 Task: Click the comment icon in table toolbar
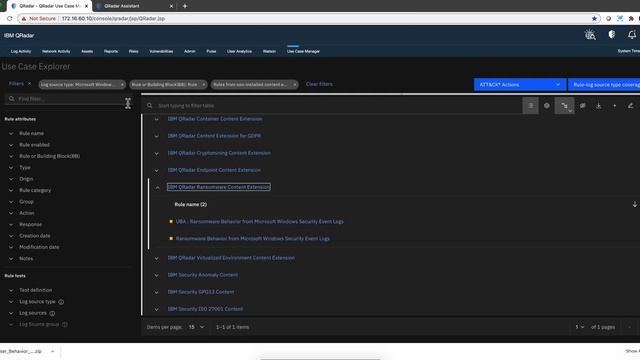point(582,106)
